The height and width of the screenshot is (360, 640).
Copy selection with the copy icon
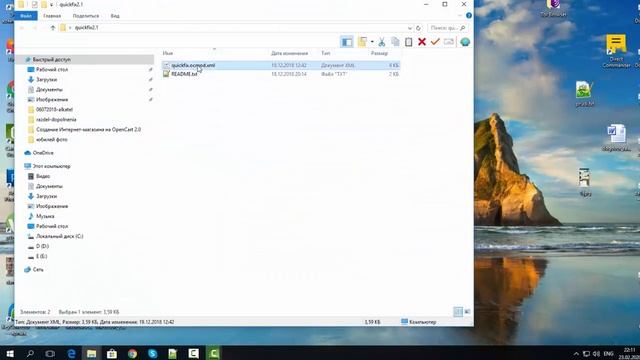click(395, 42)
